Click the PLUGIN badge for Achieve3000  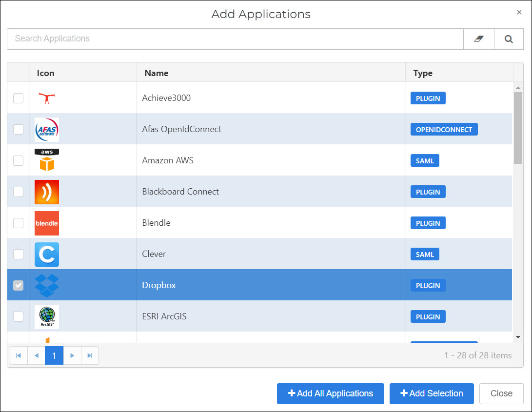coord(428,98)
